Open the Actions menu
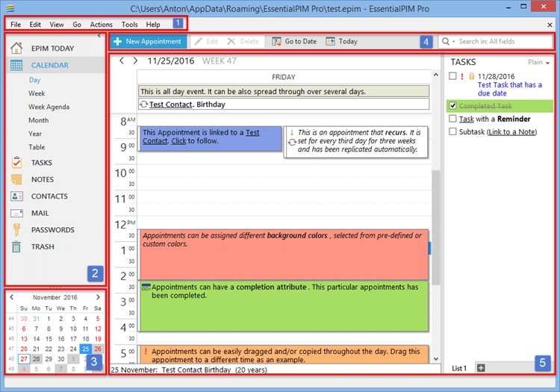Viewport: 560px width, 392px height. (101, 25)
